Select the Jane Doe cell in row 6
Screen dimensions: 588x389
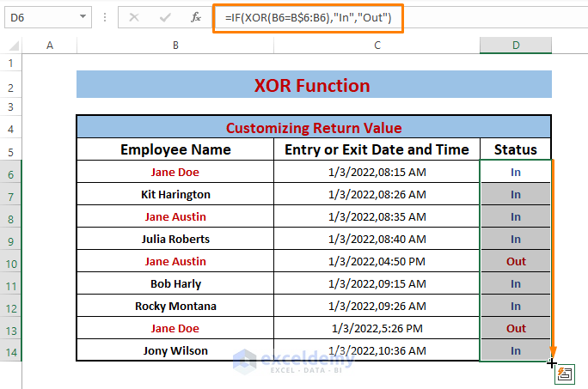[x=175, y=172]
